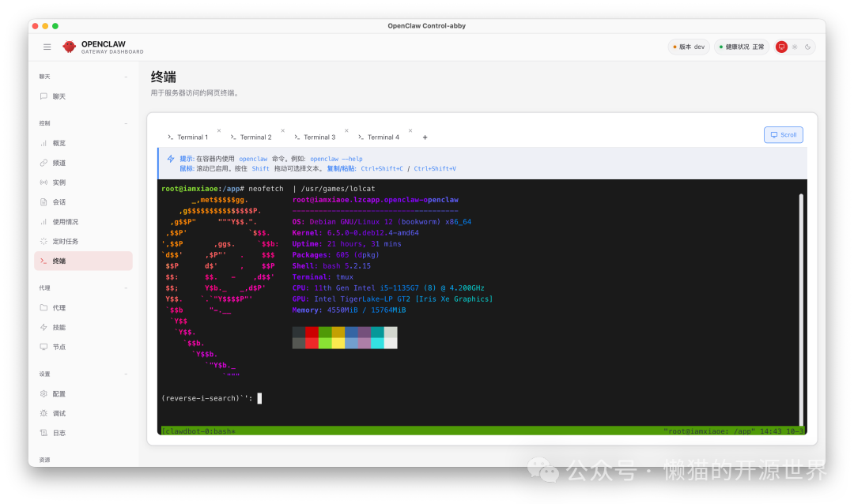Click the OpenClaw lobster logo

pos(70,47)
